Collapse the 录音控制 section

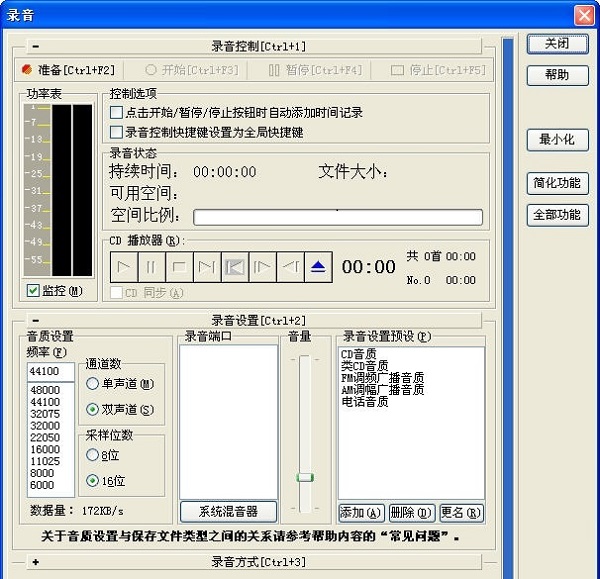pyautogui.click(x=35, y=46)
